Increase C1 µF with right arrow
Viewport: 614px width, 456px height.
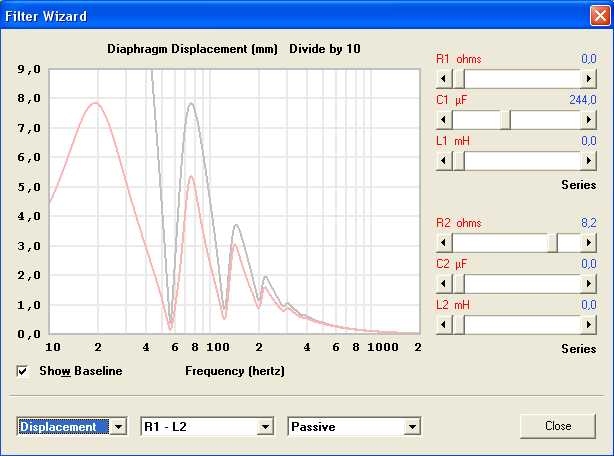[x=589, y=119]
